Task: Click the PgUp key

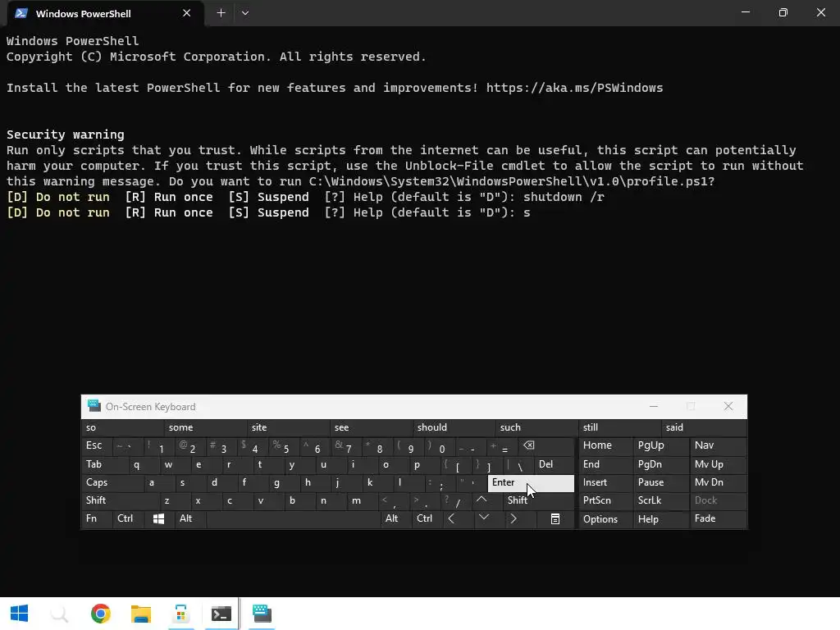Action: tap(661, 445)
